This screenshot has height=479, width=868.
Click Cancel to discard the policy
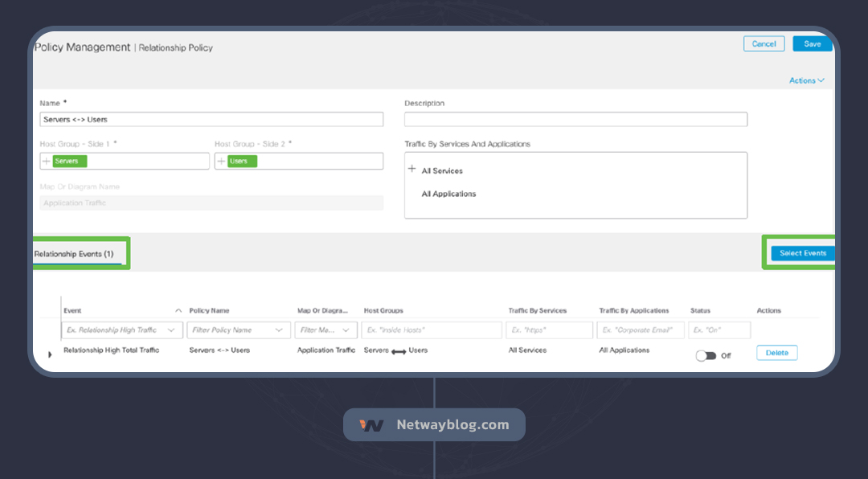pyautogui.click(x=764, y=44)
